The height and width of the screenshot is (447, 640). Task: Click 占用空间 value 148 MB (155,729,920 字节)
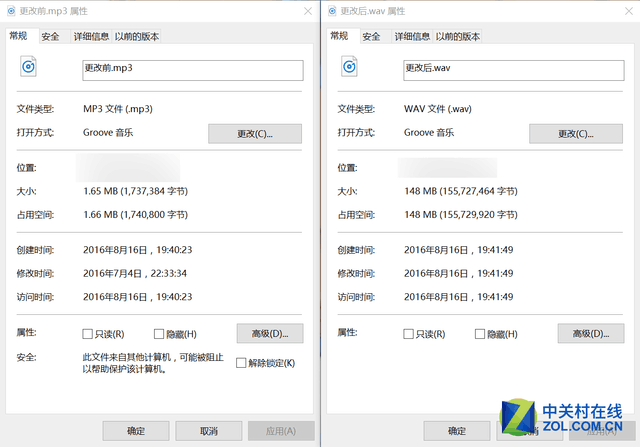click(461, 215)
